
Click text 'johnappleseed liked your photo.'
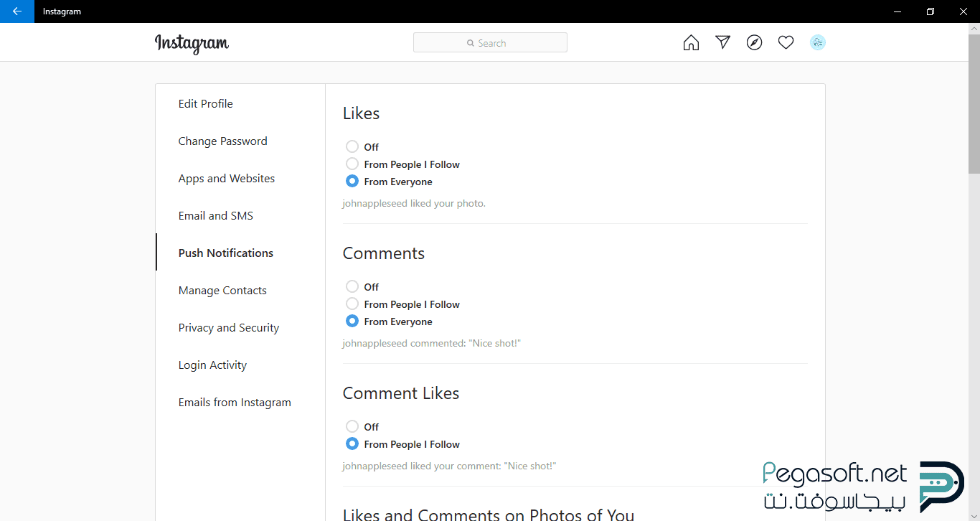pyautogui.click(x=414, y=203)
